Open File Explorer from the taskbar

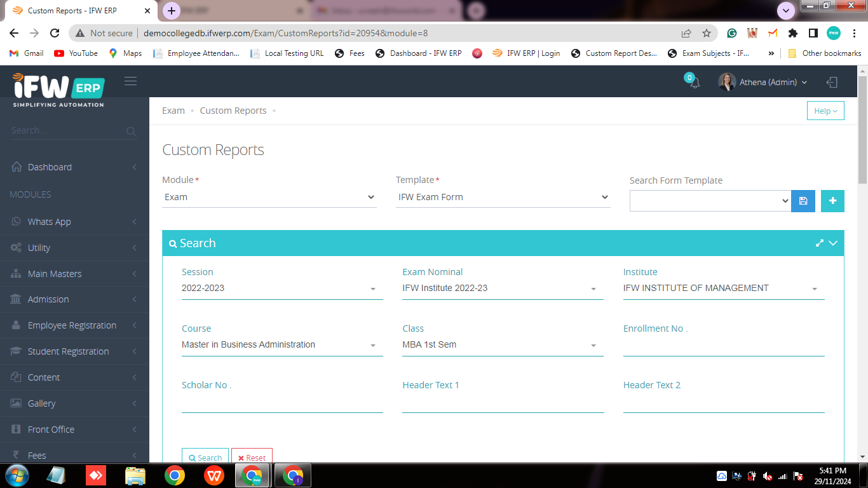[135, 475]
